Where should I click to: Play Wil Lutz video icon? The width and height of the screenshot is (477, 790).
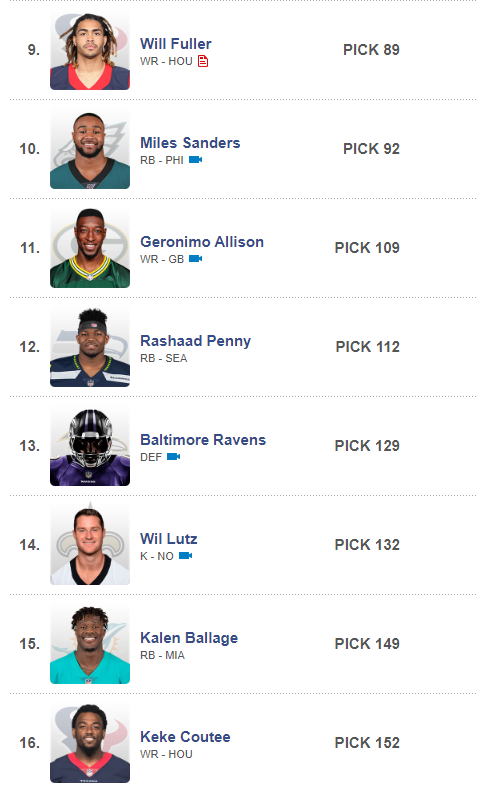[185, 556]
